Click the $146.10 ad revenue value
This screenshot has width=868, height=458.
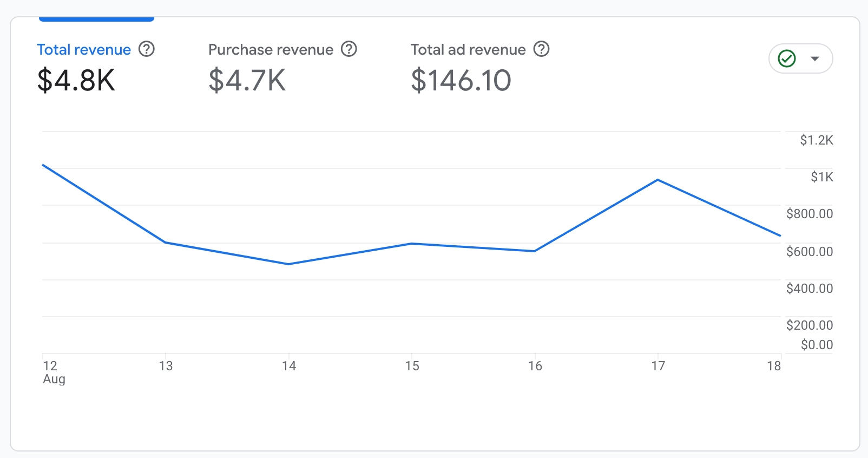pyautogui.click(x=461, y=81)
